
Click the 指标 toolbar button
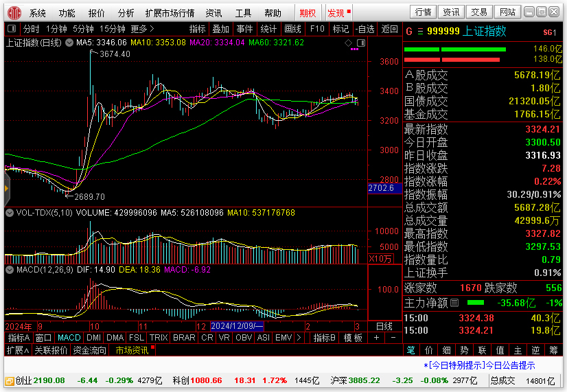coord(198,29)
